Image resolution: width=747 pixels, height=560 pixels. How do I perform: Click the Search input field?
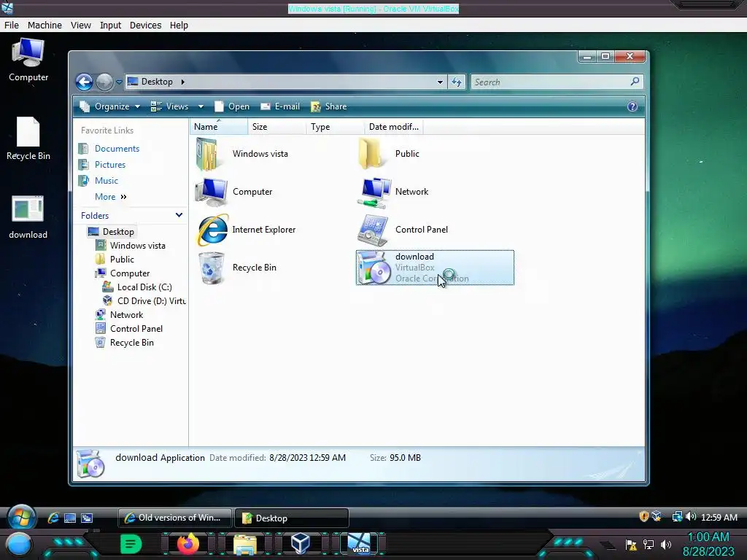(550, 82)
